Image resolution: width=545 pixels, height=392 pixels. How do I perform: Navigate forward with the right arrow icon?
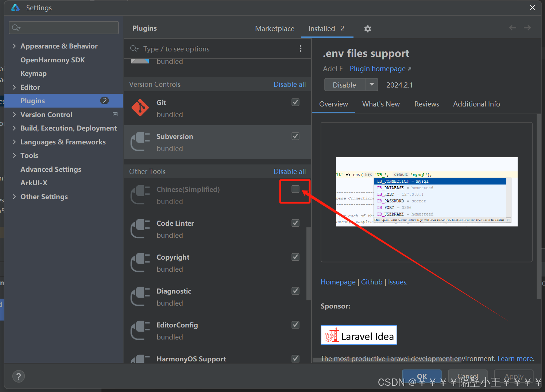point(527,28)
